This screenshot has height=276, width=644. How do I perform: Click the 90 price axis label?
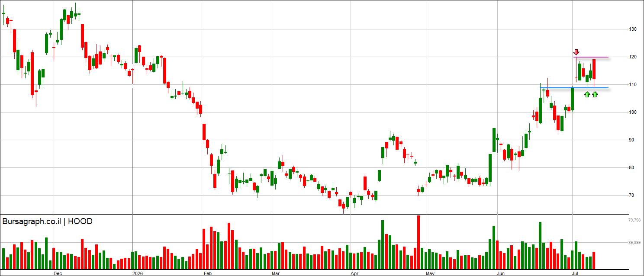coord(631,140)
